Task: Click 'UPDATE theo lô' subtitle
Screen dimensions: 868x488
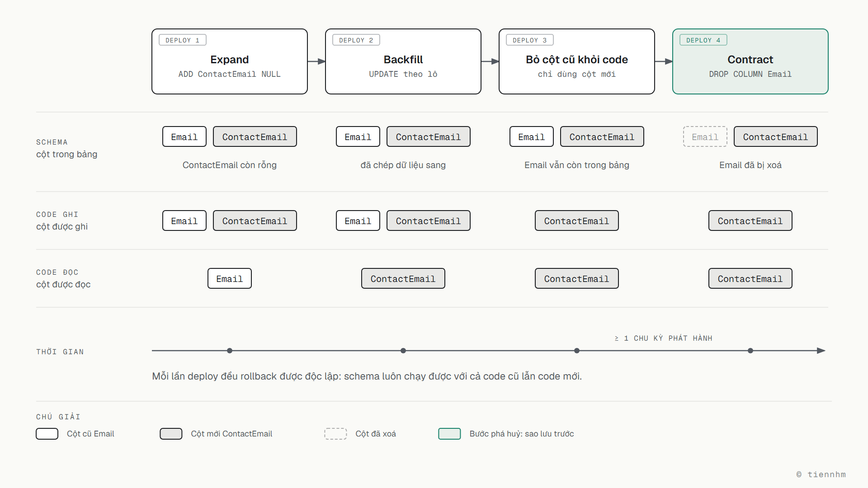Action: click(403, 74)
